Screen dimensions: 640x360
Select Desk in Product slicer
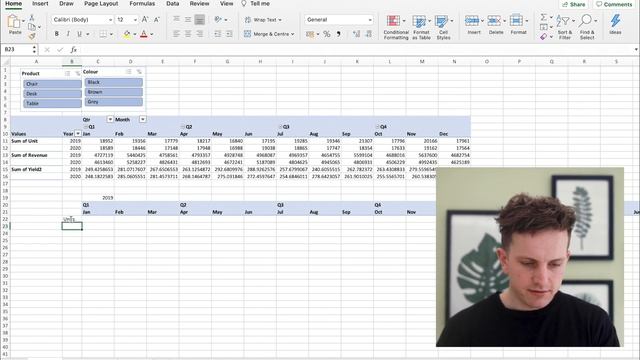click(x=52, y=93)
